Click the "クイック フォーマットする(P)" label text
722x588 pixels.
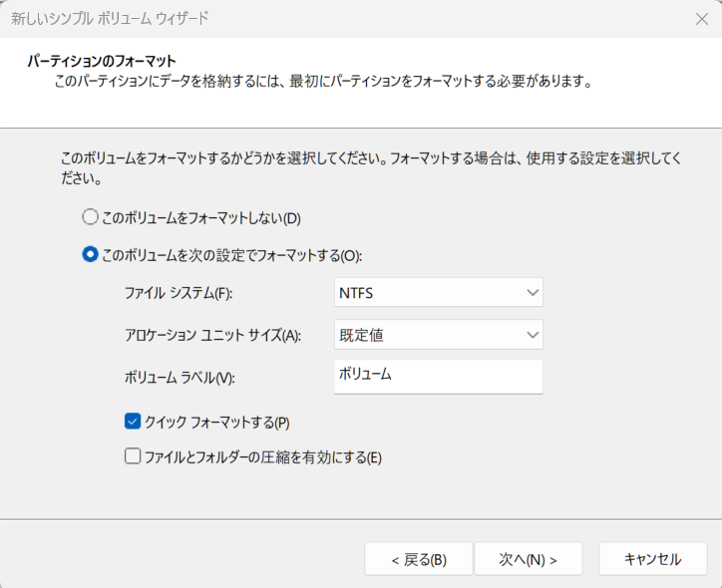217,423
